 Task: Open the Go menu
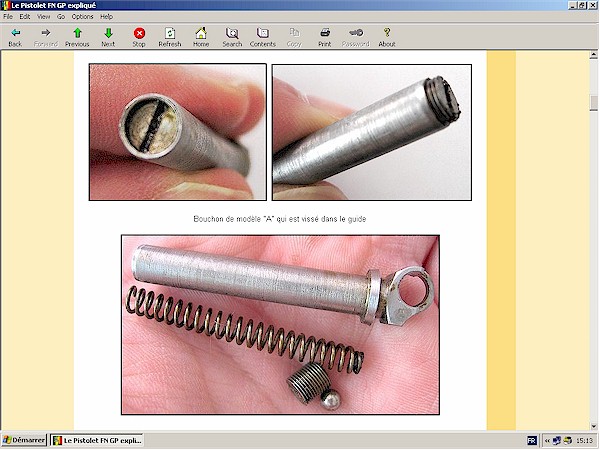(x=61, y=17)
